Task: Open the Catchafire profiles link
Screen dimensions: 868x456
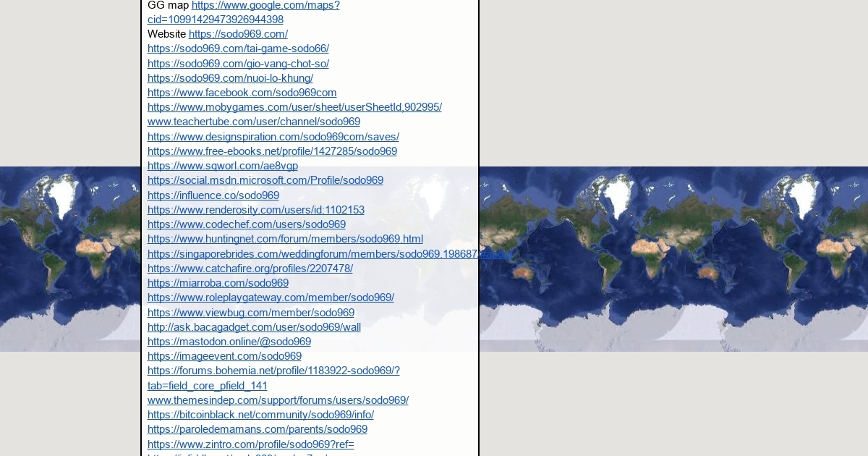Action: click(250, 269)
